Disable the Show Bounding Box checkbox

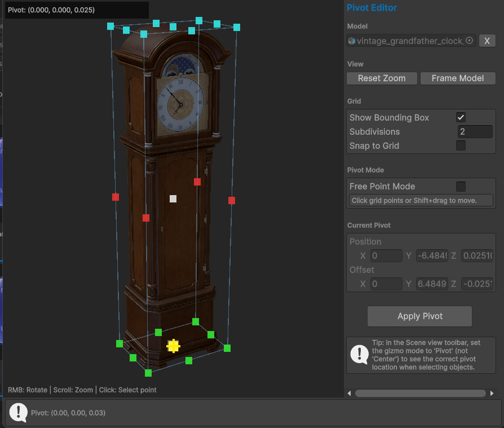(461, 117)
